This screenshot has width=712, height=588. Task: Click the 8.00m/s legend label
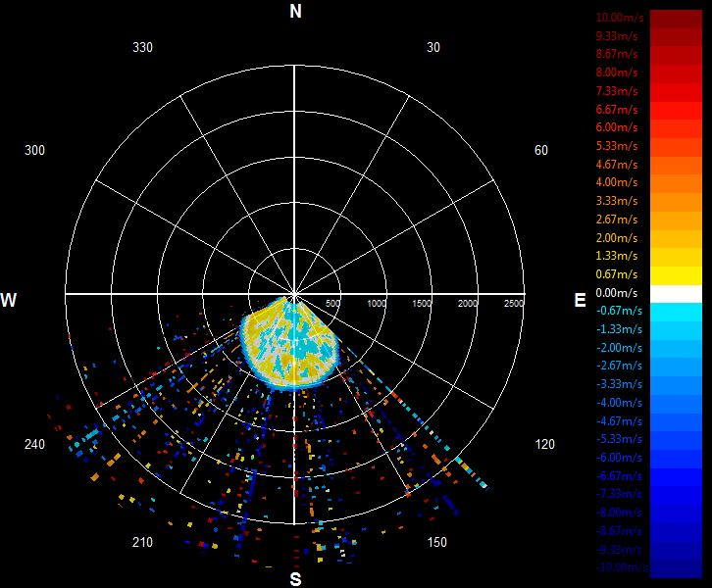(x=617, y=73)
